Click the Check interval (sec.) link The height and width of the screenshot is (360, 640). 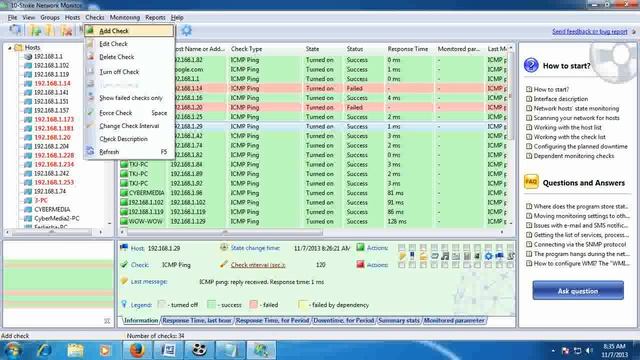click(x=258, y=265)
